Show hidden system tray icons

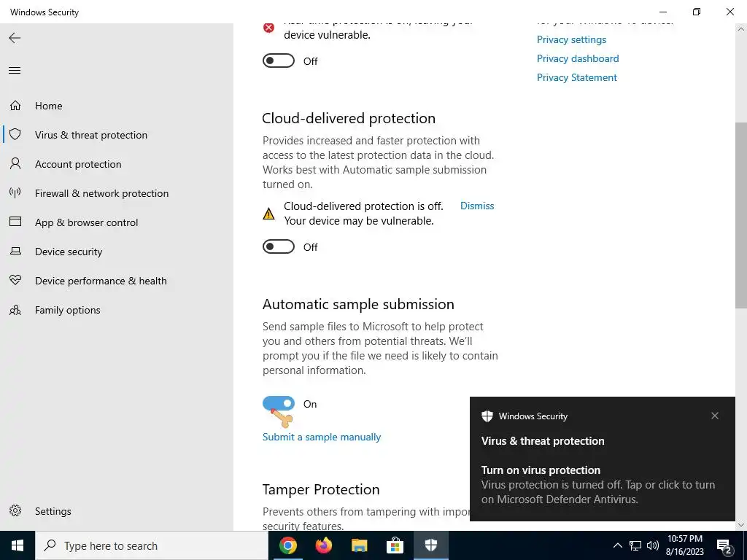[x=617, y=545]
